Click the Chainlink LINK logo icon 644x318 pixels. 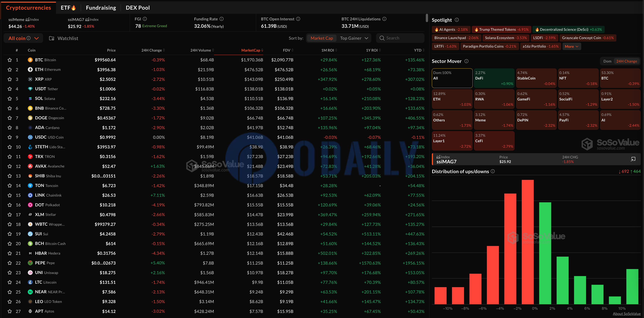tap(30, 195)
